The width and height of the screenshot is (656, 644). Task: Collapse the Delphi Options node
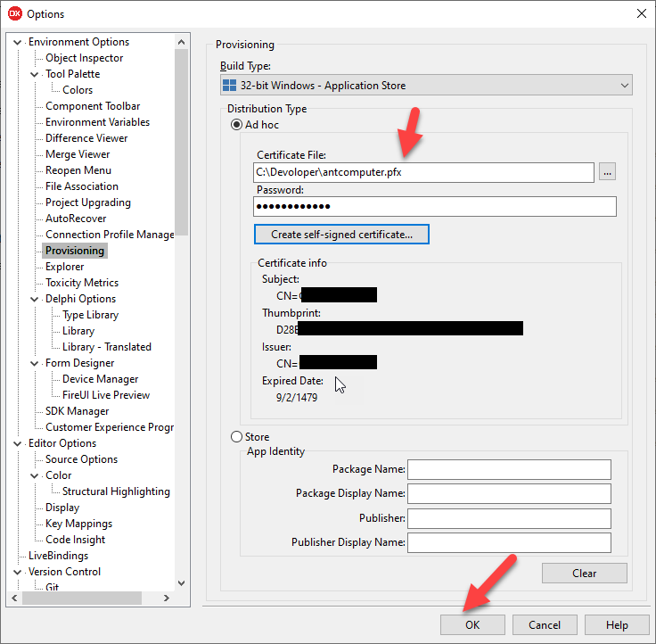35,299
